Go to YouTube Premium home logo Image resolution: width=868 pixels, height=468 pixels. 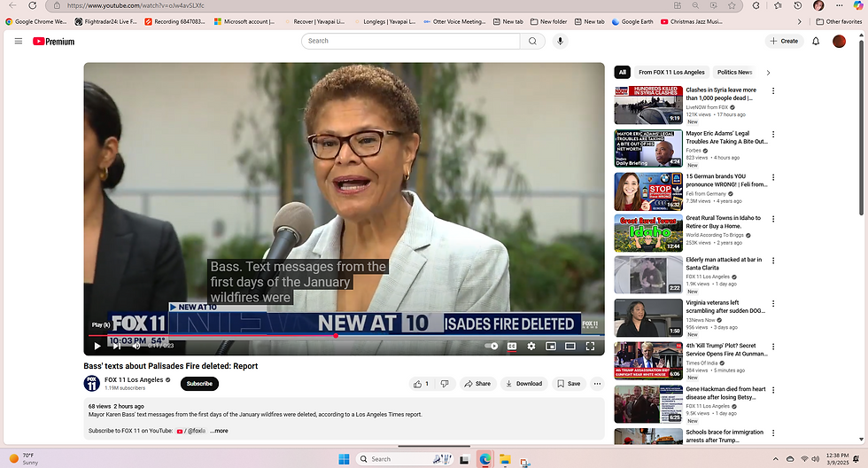(x=53, y=42)
